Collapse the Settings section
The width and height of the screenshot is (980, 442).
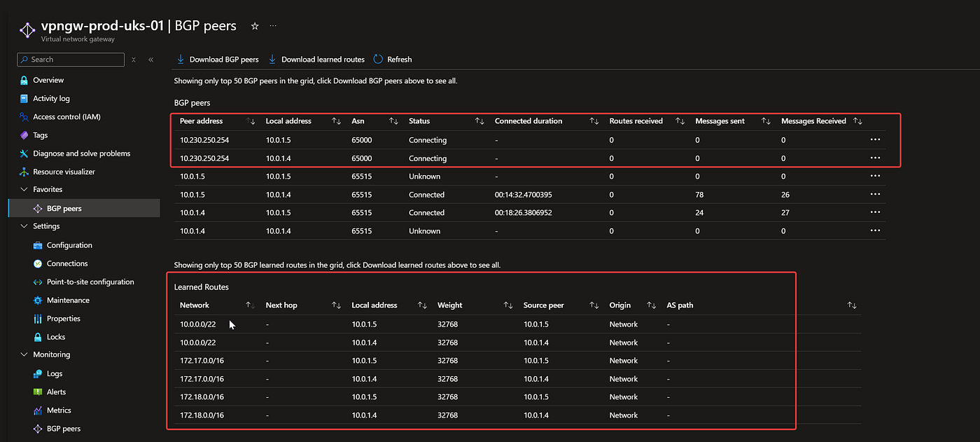point(24,226)
